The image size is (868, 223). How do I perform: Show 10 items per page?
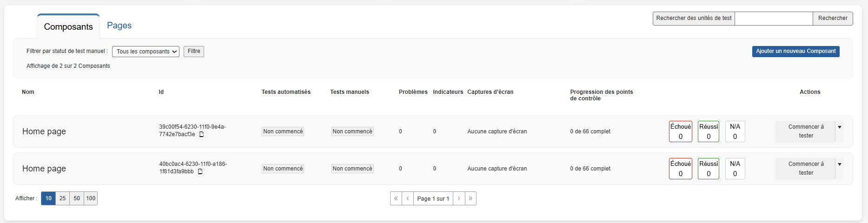click(x=48, y=198)
